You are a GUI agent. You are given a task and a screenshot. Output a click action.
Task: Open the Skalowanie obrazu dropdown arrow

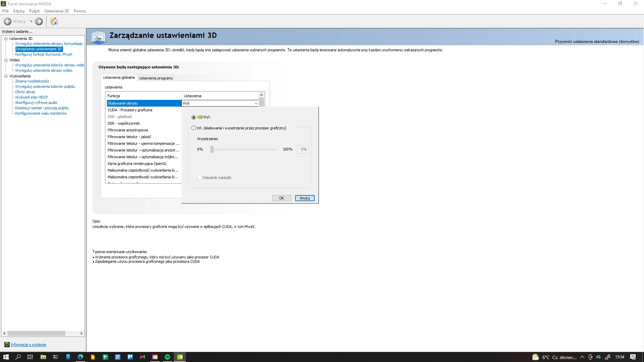256,103
